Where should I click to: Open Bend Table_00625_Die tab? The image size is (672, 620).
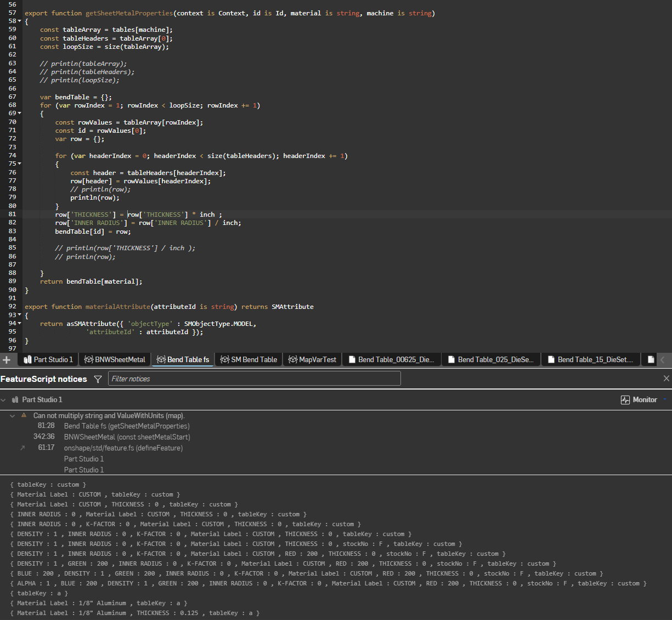click(x=392, y=360)
